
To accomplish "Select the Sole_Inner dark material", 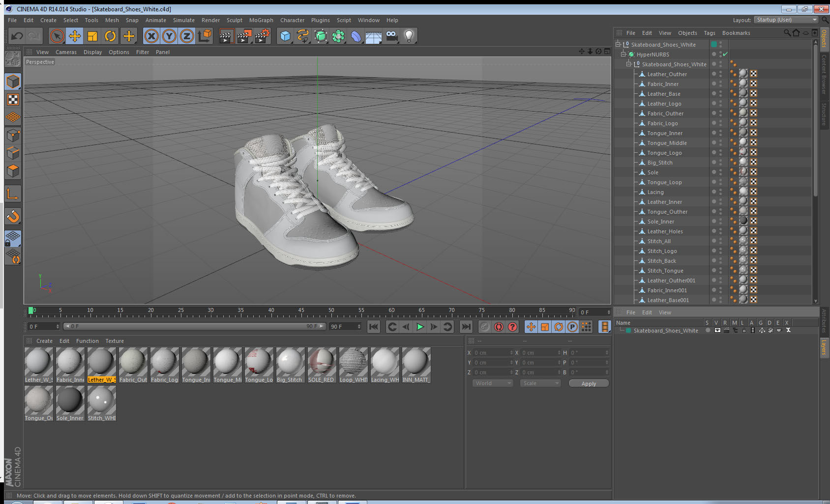I will tap(70, 403).
